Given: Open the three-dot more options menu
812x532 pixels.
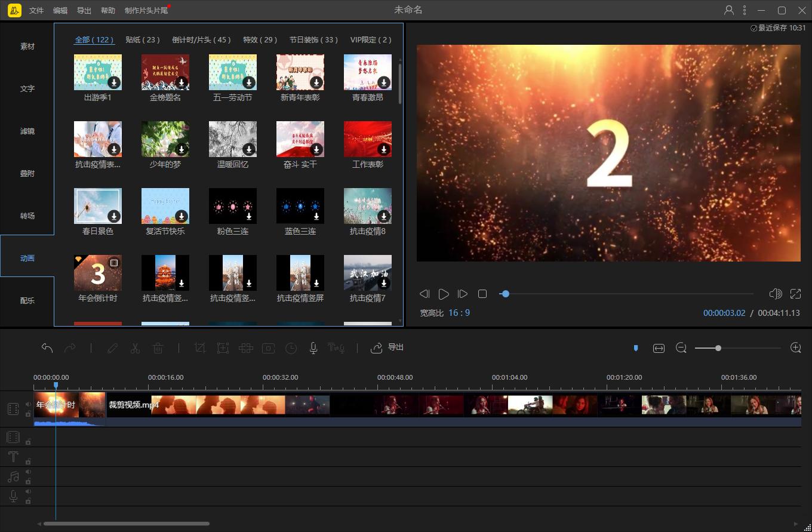Looking at the screenshot, I should tap(745, 10).
